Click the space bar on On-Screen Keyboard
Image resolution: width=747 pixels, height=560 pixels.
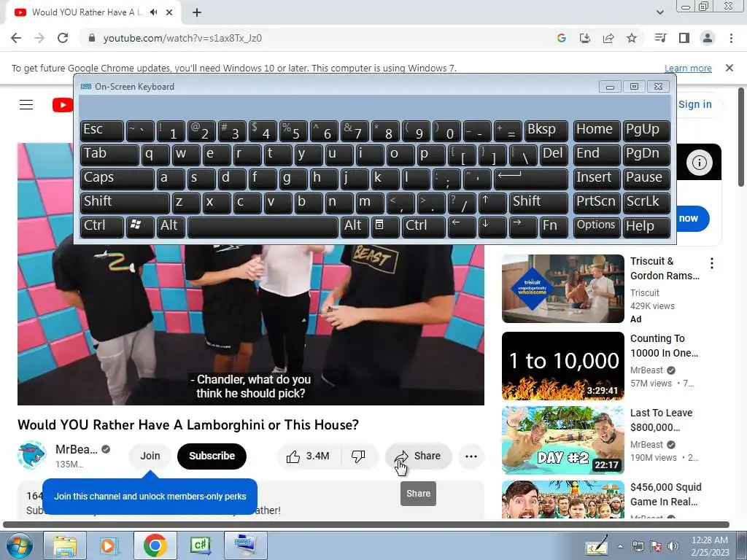coord(263,227)
